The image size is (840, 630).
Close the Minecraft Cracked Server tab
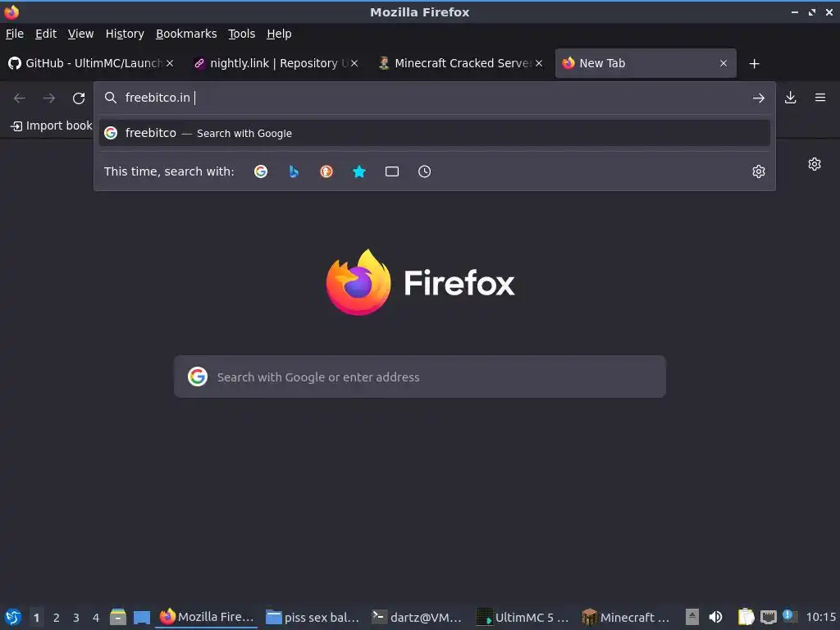tap(539, 63)
